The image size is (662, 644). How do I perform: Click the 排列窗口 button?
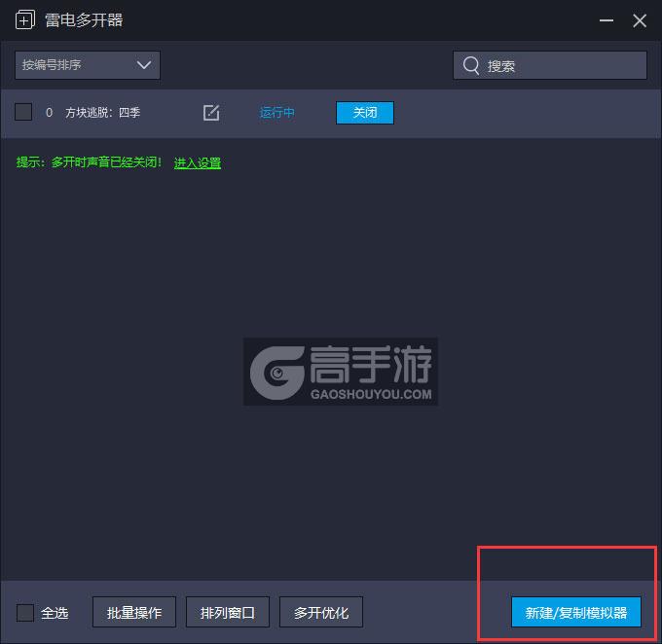click(x=228, y=612)
